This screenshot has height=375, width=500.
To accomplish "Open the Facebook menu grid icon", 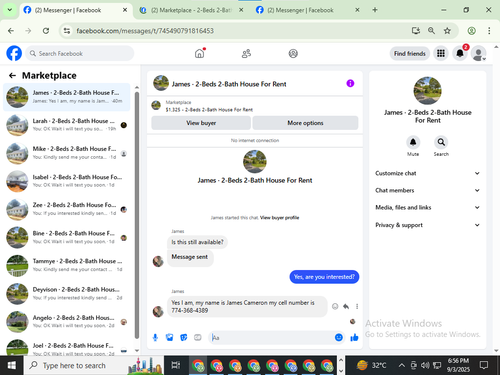I will (441, 53).
